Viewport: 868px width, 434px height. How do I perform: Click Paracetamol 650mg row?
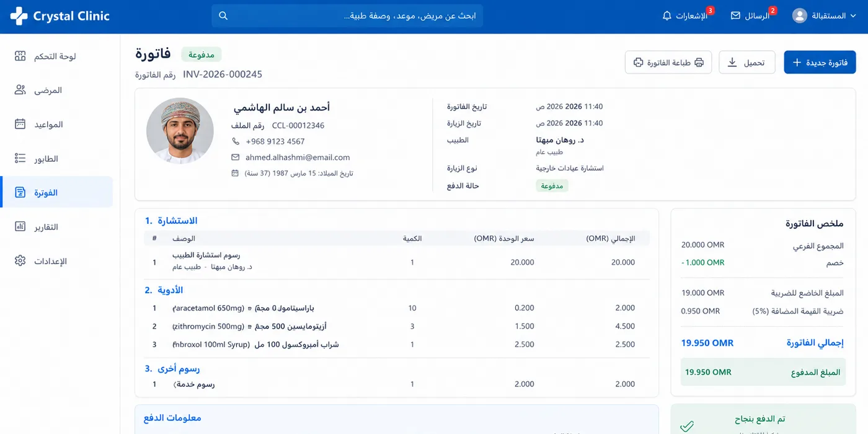(x=397, y=308)
